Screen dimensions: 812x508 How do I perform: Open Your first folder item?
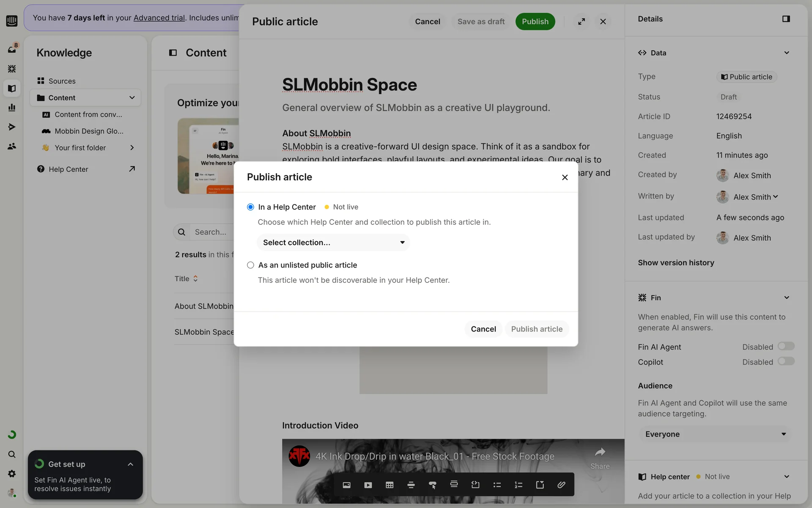click(x=80, y=148)
